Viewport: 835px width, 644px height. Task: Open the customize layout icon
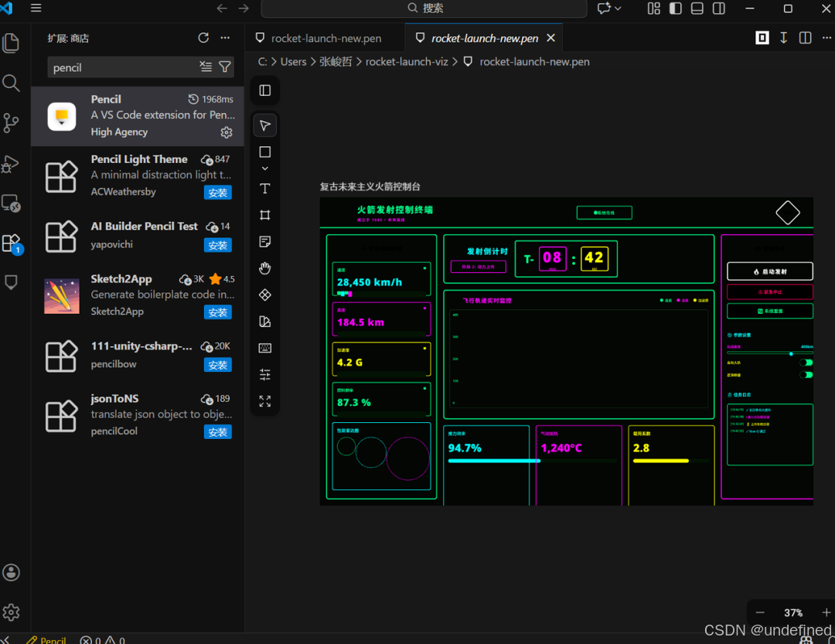[x=654, y=8]
